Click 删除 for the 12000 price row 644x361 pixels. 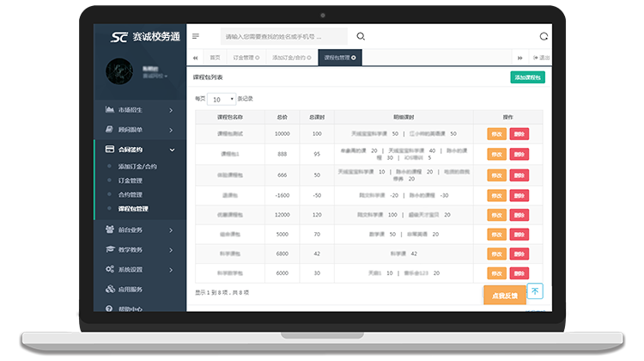519,215
